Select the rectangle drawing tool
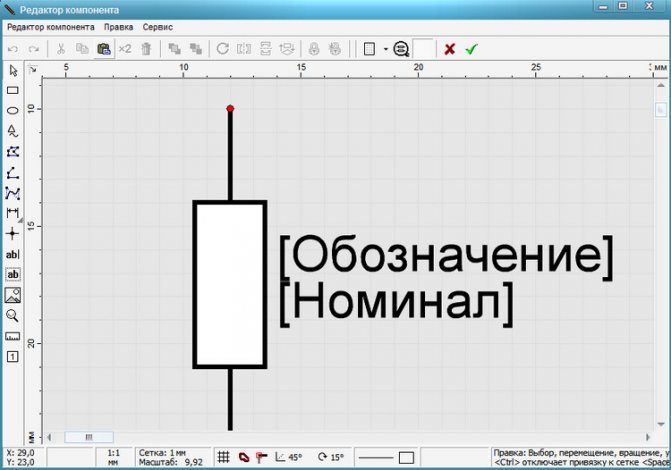The height and width of the screenshot is (470, 671). coord(13,91)
